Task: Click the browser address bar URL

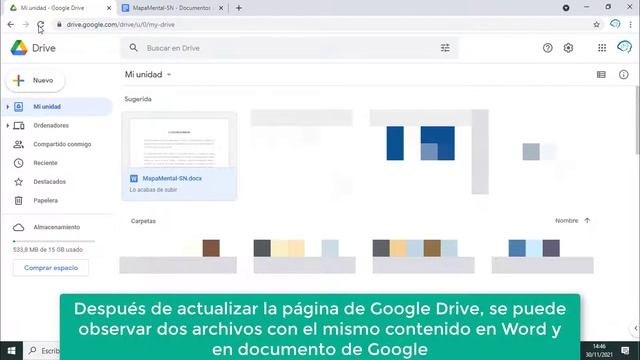Action: 120,24
